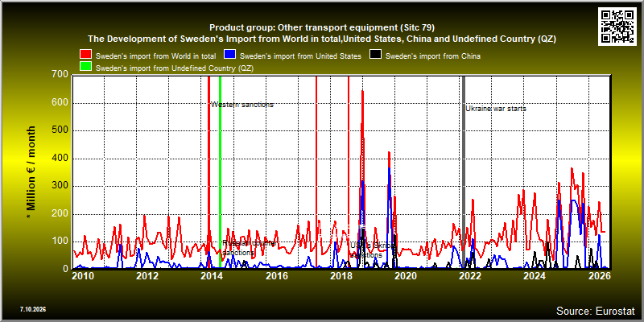
Task: Click the 2012 label on the x-axis
Action: (147, 275)
